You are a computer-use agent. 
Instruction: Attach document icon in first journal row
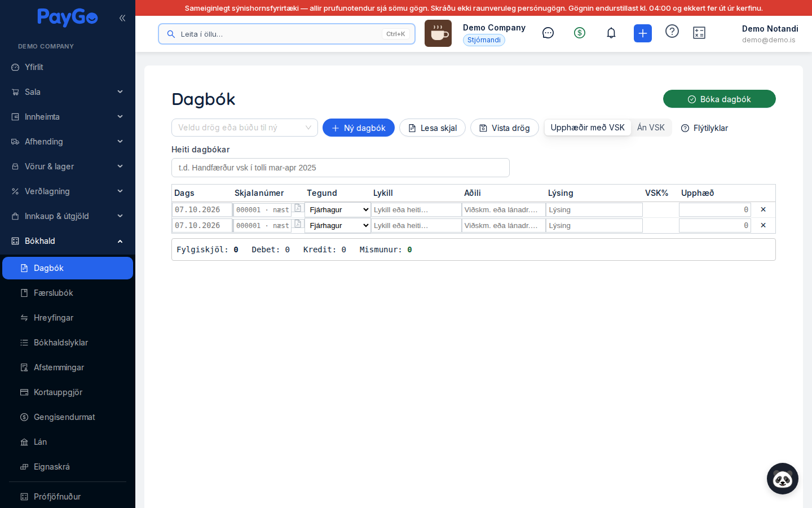click(298, 208)
